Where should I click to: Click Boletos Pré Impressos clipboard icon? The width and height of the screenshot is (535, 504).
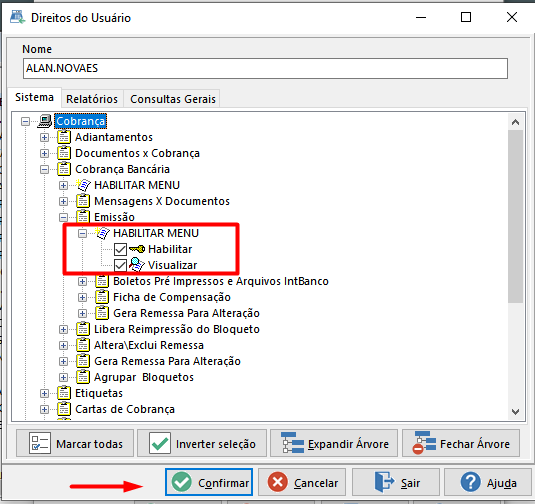tap(102, 281)
